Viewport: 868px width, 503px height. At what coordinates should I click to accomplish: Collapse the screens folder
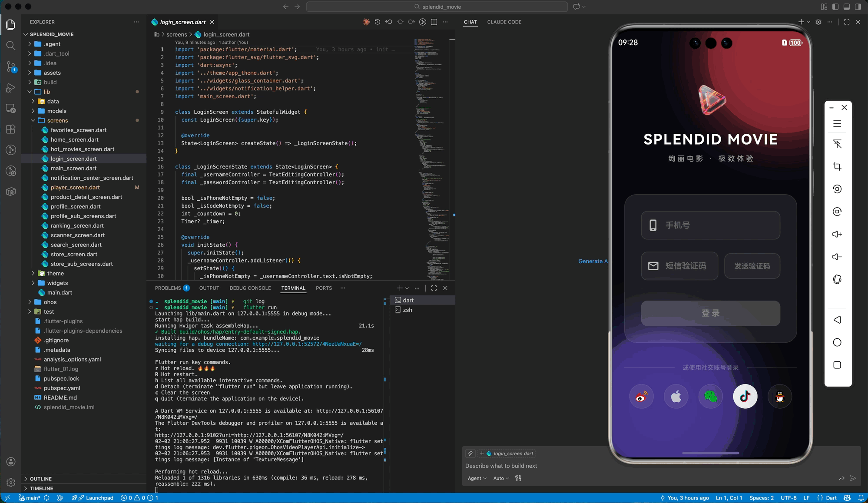[x=57, y=120]
